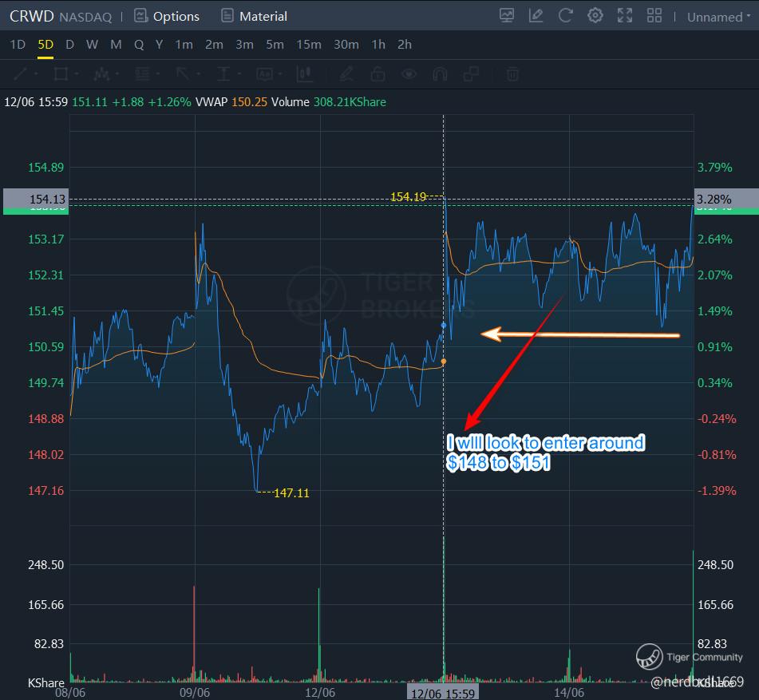759x700 pixels.
Task: Click the chart type bars icon
Action: tap(304, 74)
